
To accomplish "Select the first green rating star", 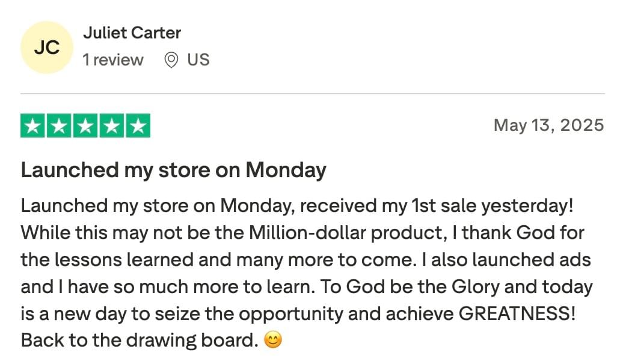I will [x=32, y=126].
